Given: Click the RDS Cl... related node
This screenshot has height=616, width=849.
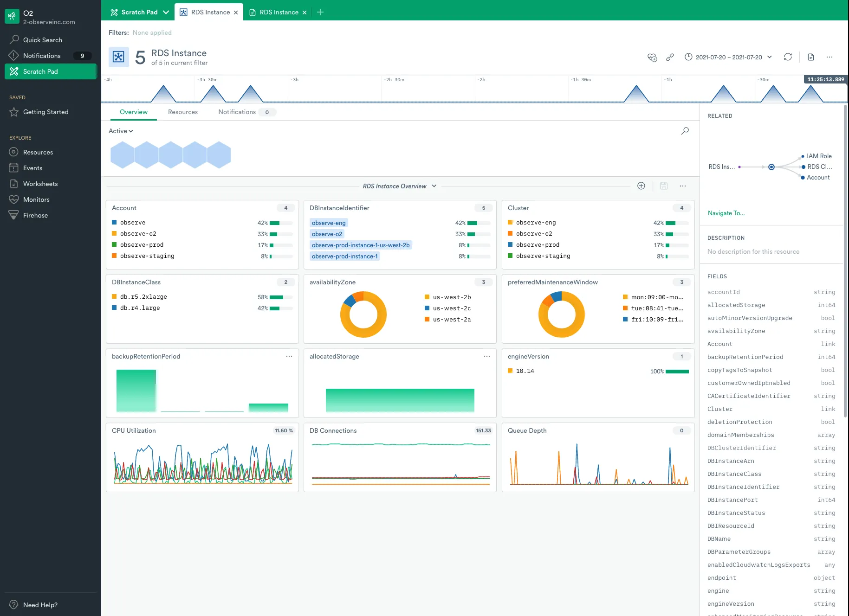Looking at the screenshot, I should point(817,167).
